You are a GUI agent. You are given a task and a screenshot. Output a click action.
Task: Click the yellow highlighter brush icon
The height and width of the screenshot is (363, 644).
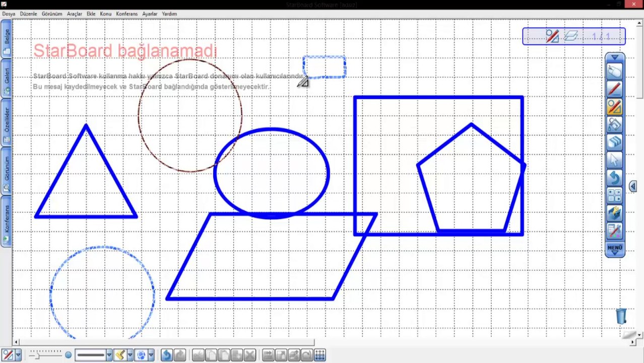[120, 355]
